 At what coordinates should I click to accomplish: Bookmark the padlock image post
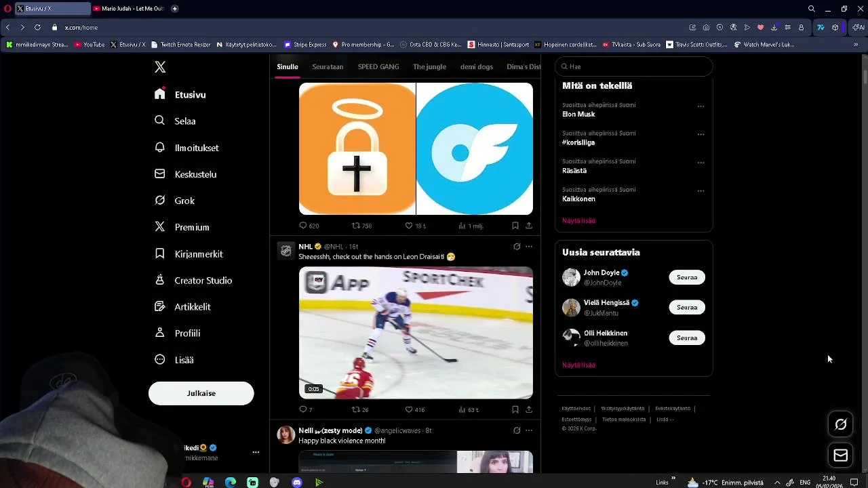[515, 226]
